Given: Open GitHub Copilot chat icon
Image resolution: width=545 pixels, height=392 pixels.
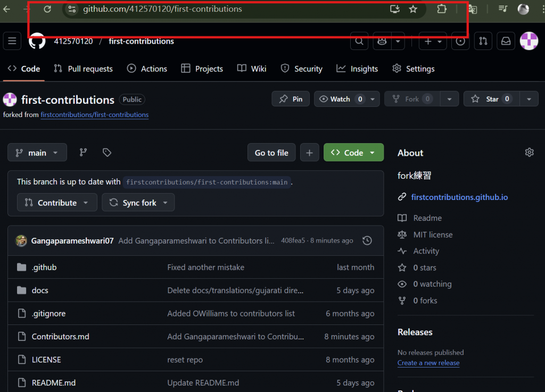Looking at the screenshot, I should (382, 41).
